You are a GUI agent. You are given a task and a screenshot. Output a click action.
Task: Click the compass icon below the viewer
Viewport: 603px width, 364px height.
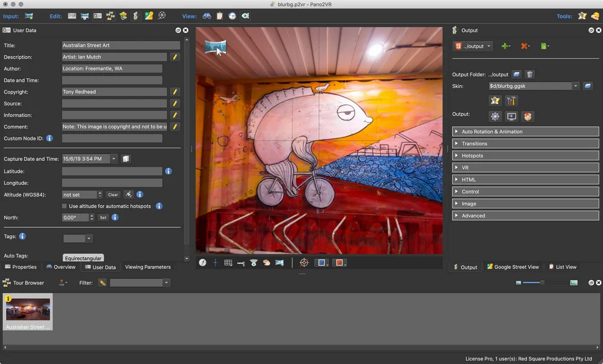tap(203, 263)
